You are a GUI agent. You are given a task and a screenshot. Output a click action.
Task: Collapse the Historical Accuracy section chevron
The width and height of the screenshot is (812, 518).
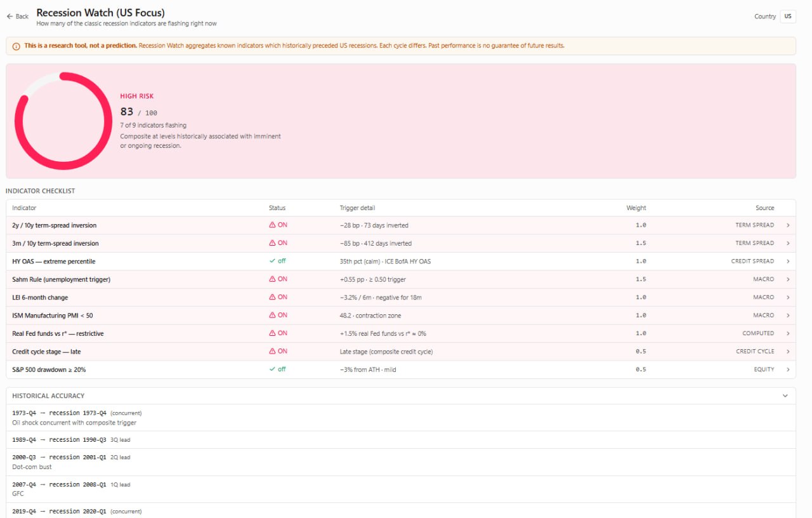click(785, 395)
